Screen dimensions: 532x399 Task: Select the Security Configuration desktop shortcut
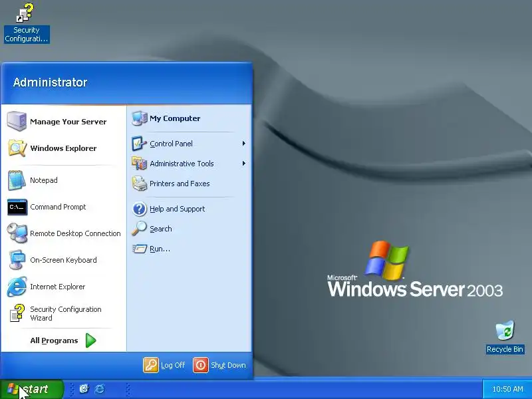tap(27, 23)
